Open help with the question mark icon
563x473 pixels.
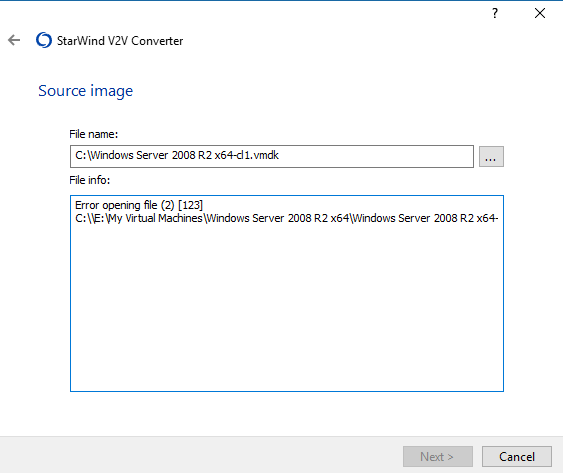point(495,13)
